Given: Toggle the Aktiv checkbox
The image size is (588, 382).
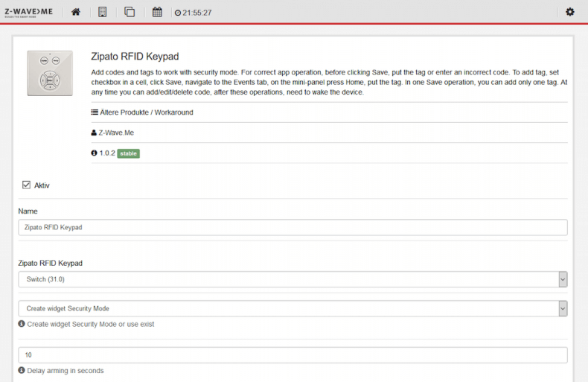Looking at the screenshot, I should pos(27,185).
